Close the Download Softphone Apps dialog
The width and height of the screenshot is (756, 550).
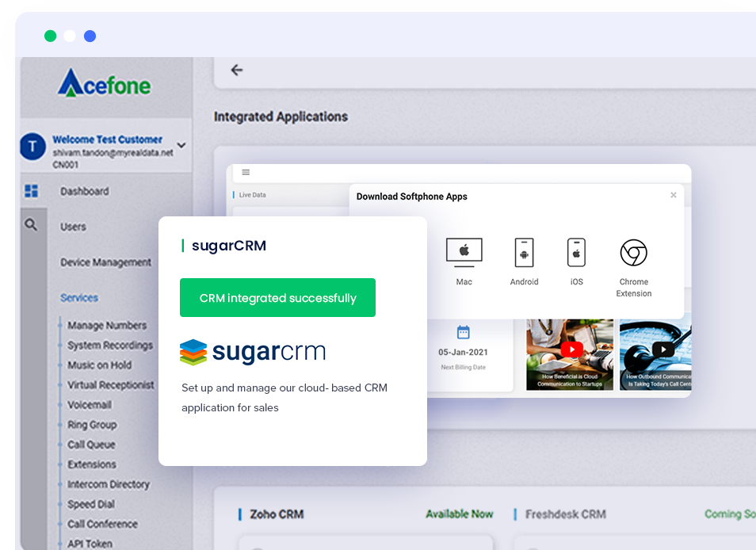pos(674,195)
